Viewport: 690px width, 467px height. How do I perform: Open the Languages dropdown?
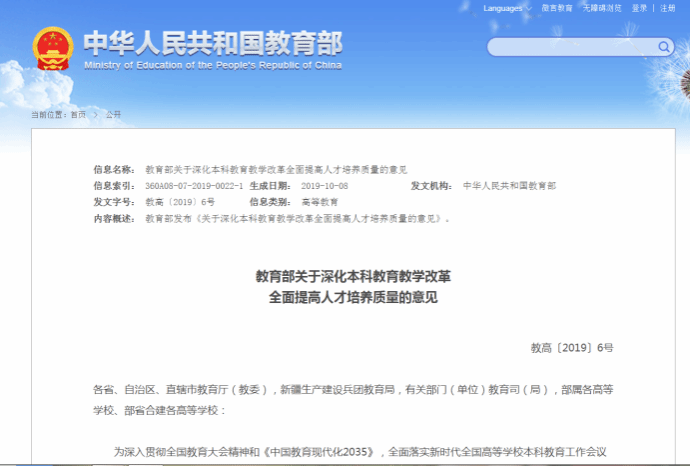point(507,8)
